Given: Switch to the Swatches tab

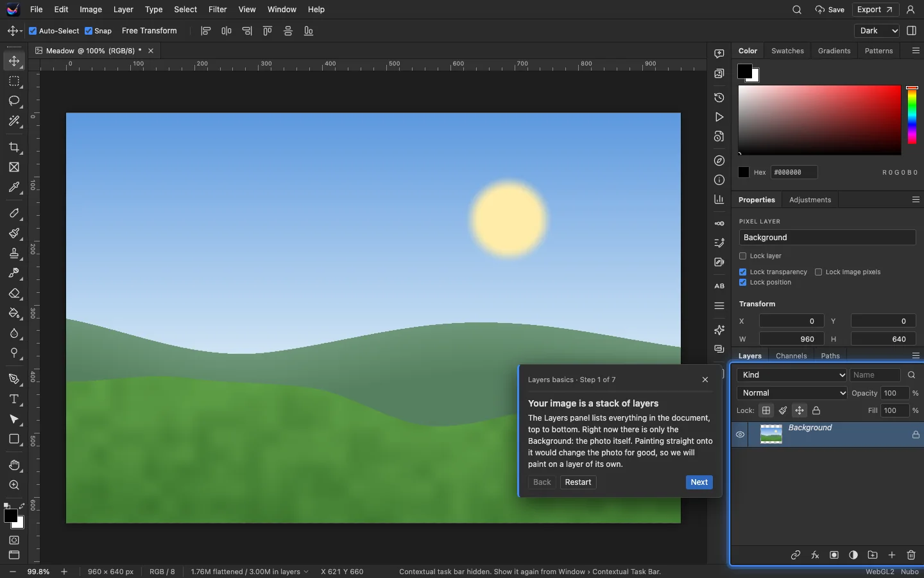Looking at the screenshot, I should click(x=787, y=51).
